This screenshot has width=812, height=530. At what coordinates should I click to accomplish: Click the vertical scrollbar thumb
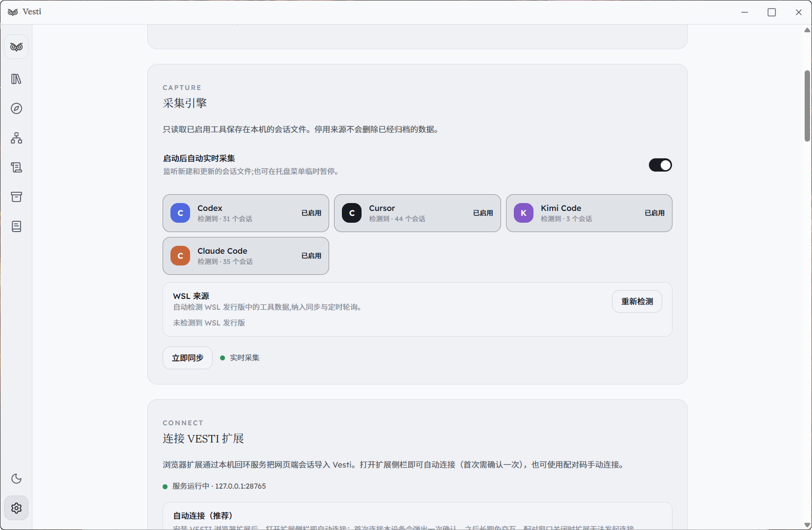click(x=807, y=106)
